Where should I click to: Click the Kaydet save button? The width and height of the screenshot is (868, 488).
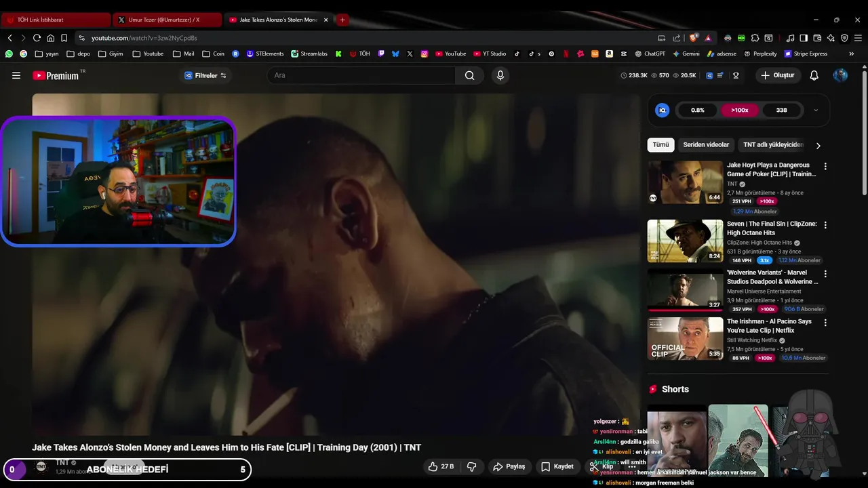pos(557,466)
